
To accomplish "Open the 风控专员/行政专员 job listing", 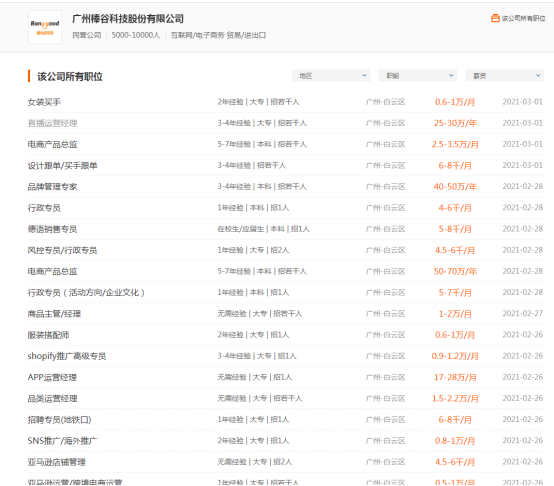I will [x=63, y=250].
